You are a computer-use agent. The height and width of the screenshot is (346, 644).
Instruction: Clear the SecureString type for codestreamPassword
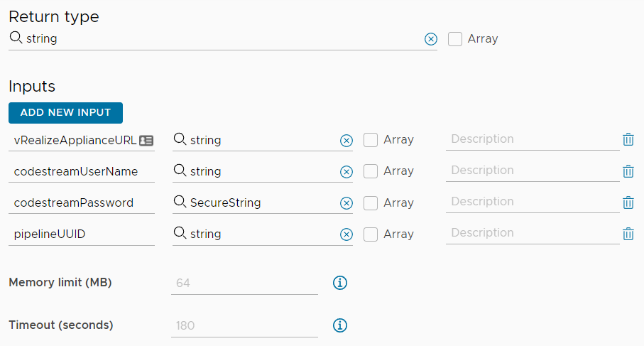click(x=346, y=203)
